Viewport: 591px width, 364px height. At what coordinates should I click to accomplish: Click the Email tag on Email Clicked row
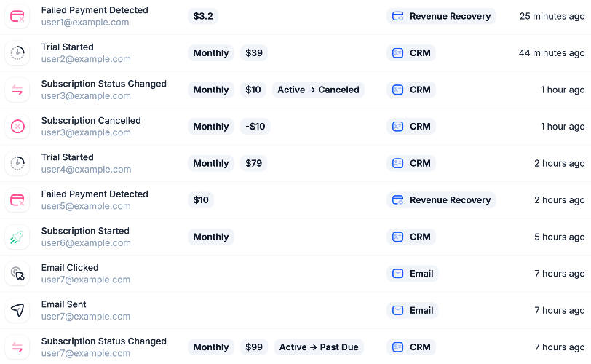(x=413, y=274)
